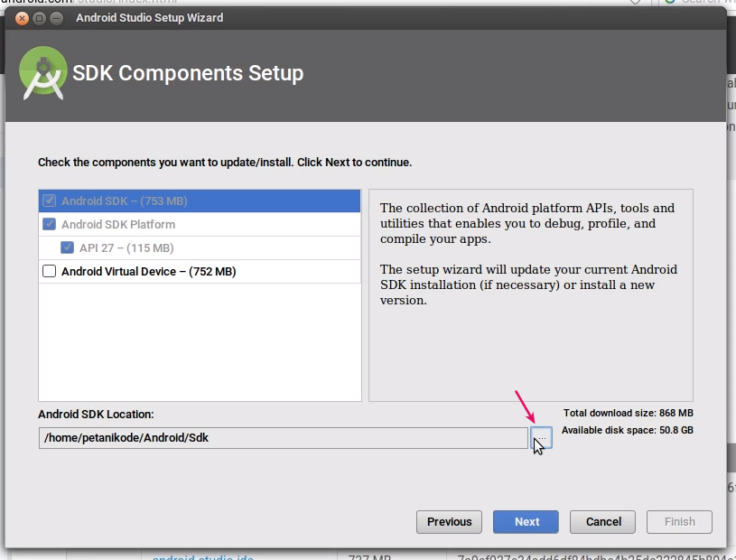Click the Next button
Image resolution: width=736 pixels, height=560 pixels.
tap(526, 521)
